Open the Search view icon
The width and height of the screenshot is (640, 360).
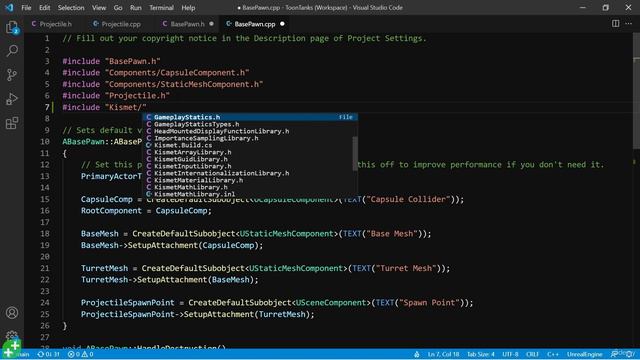(12, 51)
